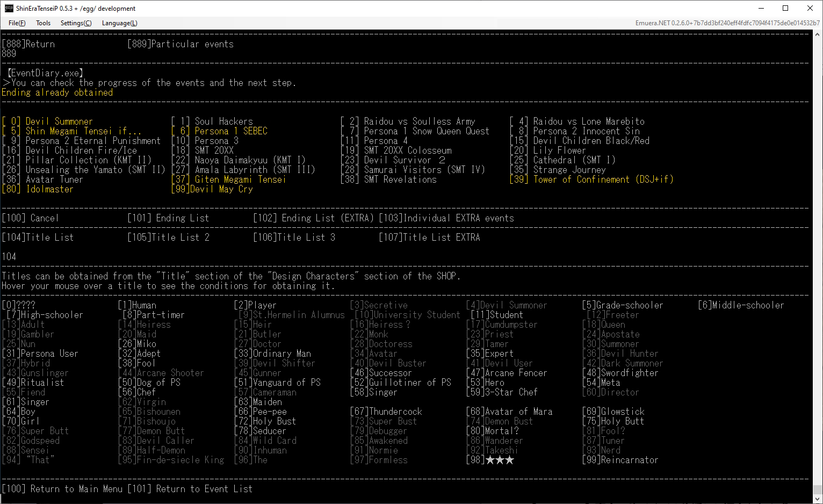The height and width of the screenshot is (504, 823).
Task: Click the [888]Return option
Action: (28, 44)
